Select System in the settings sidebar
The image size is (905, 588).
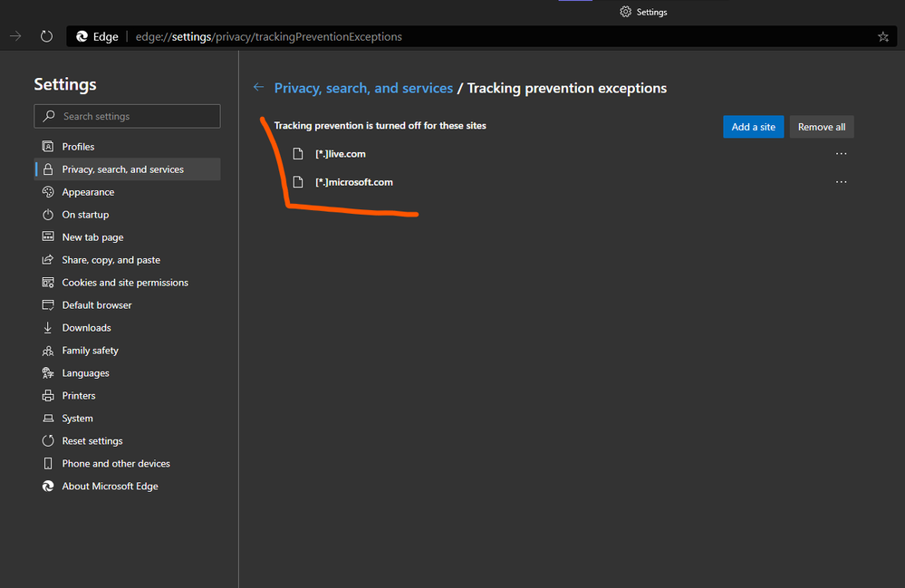[x=127, y=419]
